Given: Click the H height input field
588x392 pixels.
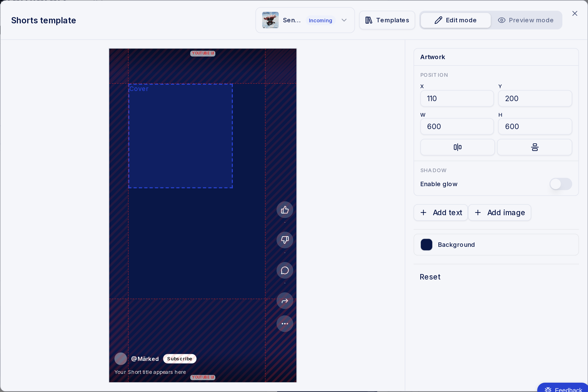Looking at the screenshot, I should coord(535,127).
